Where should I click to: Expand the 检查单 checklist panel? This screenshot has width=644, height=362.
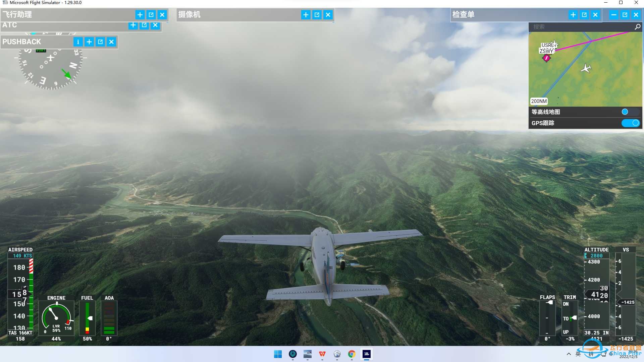pos(573,15)
